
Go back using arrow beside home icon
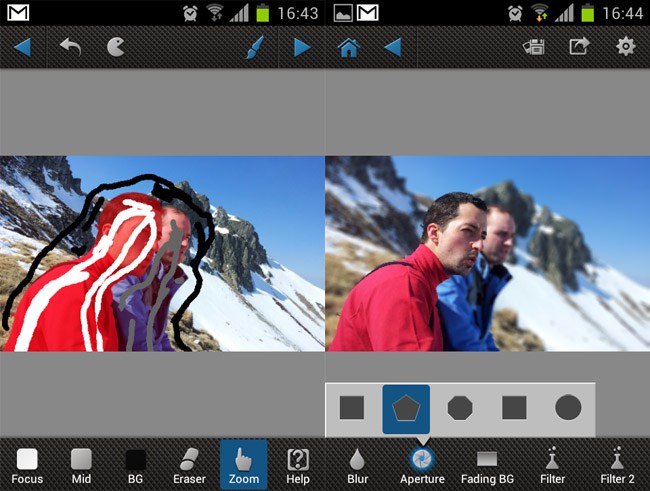tap(393, 47)
